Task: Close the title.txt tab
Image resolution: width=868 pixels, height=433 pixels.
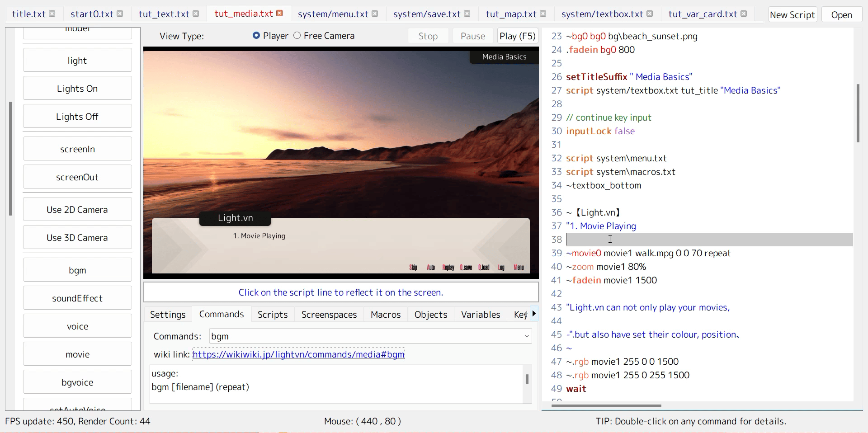Action: pyautogui.click(x=52, y=14)
